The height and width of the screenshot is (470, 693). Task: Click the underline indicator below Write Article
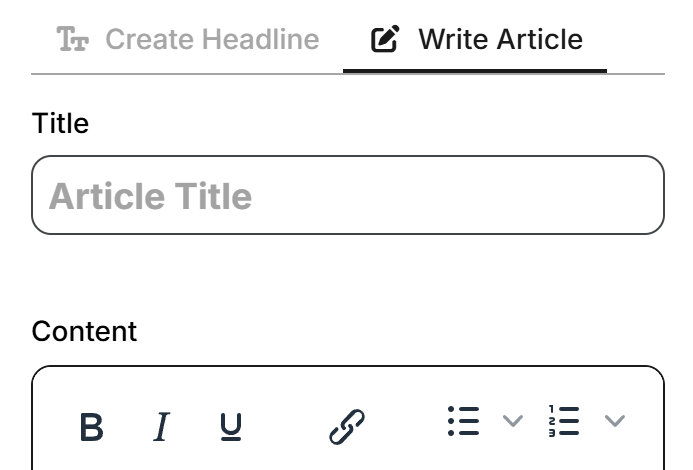(474, 71)
